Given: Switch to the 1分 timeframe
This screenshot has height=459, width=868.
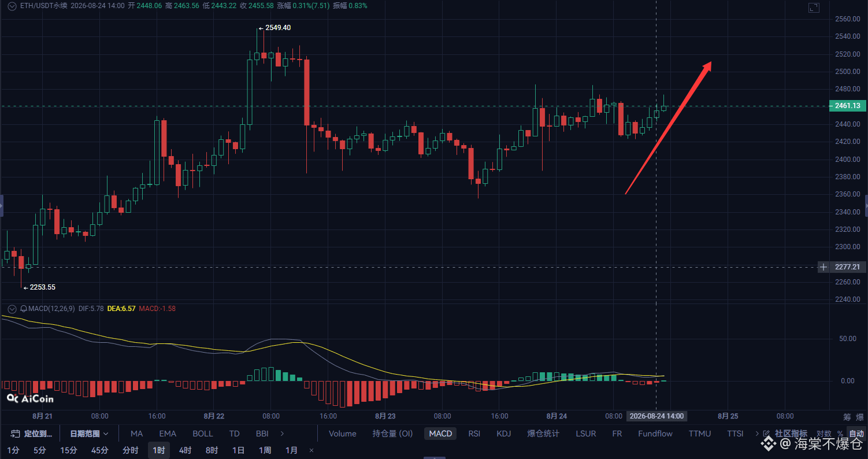Looking at the screenshot, I should click(x=13, y=450).
